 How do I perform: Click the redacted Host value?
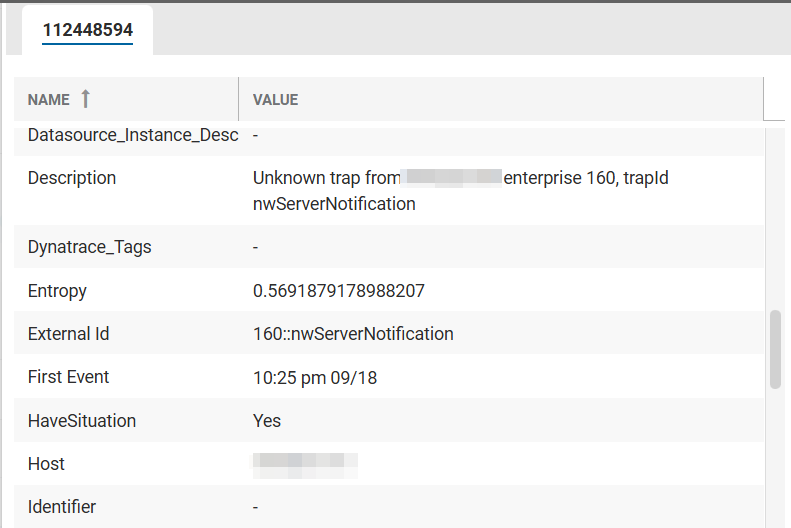(x=305, y=463)
